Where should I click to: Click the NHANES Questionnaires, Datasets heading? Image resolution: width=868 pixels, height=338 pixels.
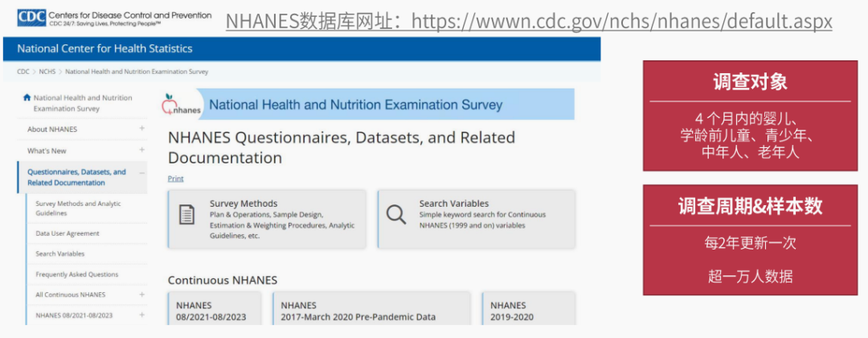pos(342,147)
